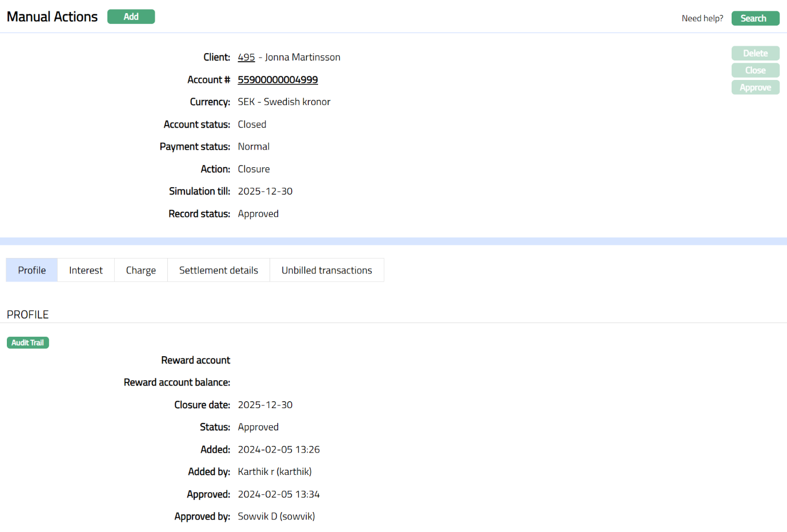Click the Closure date value 2025-12-30
This screenshot has height=532, width=787.
[265, 405]
